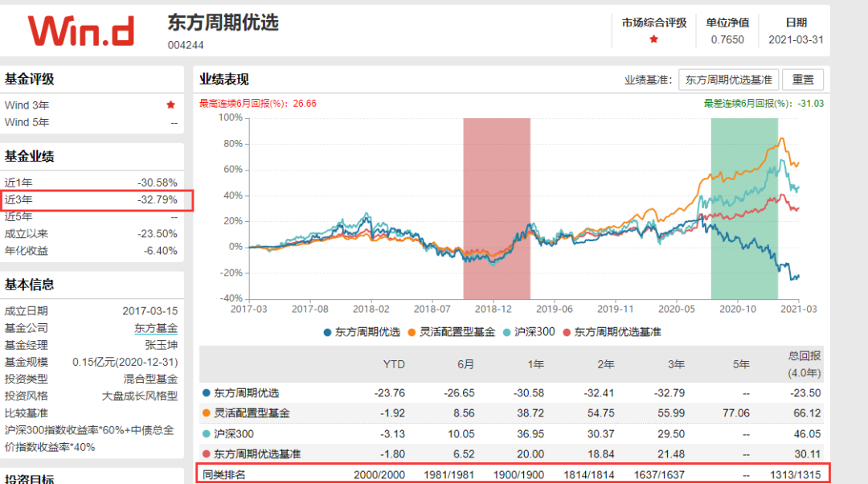Click the 灵活配置型基金 5年 value 77.06

(735, 413)
